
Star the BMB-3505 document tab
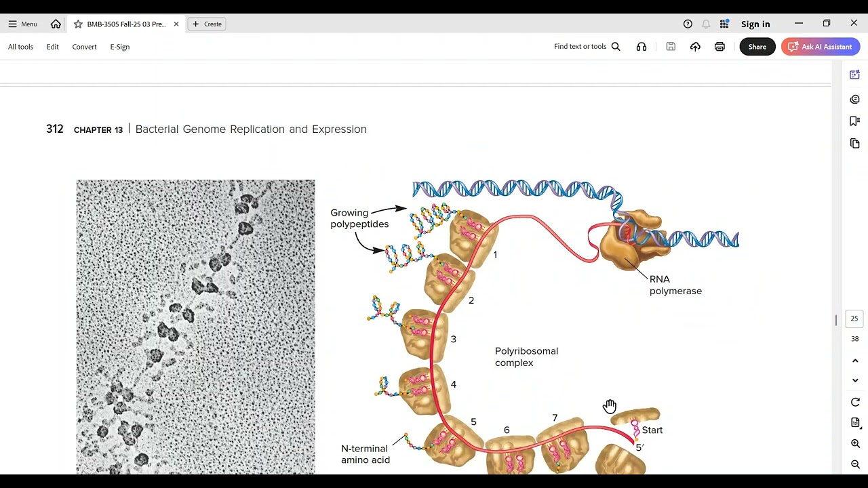78,24
